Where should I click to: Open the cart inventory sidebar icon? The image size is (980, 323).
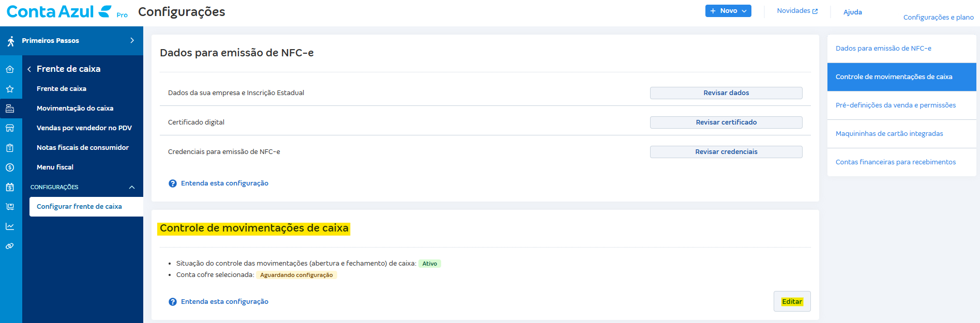(10, 207)
